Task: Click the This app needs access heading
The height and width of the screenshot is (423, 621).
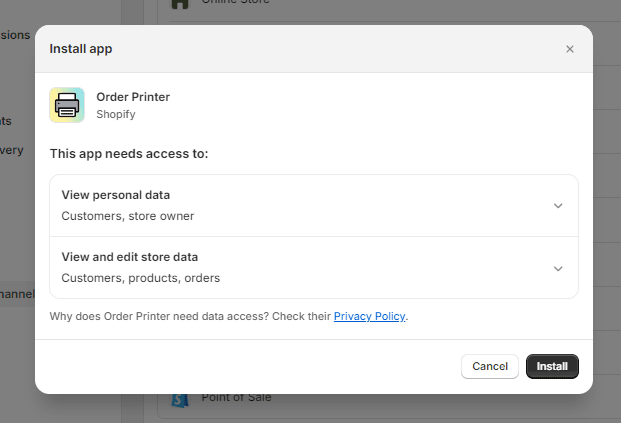Action: (129, 154)
